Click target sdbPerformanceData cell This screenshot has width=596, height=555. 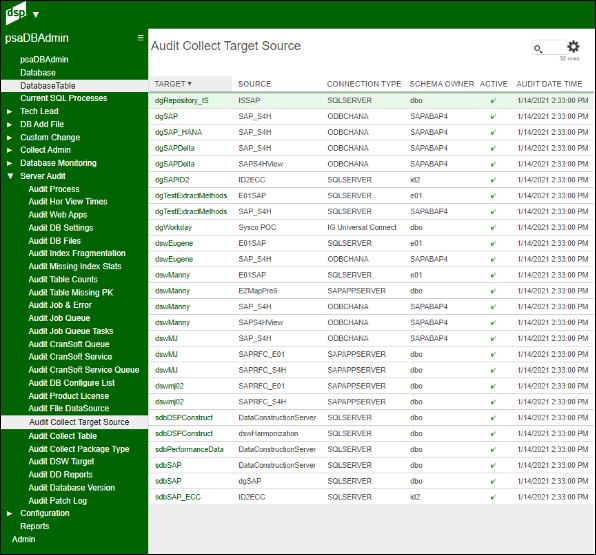pyautogui.click(x=189, y=449)
